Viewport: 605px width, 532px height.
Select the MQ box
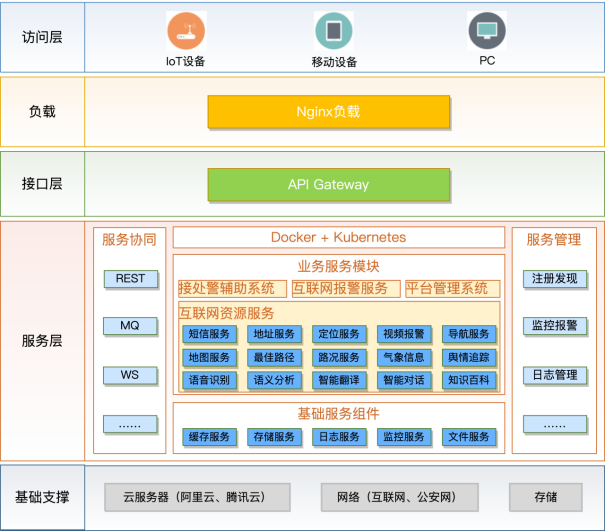(130, 326)
